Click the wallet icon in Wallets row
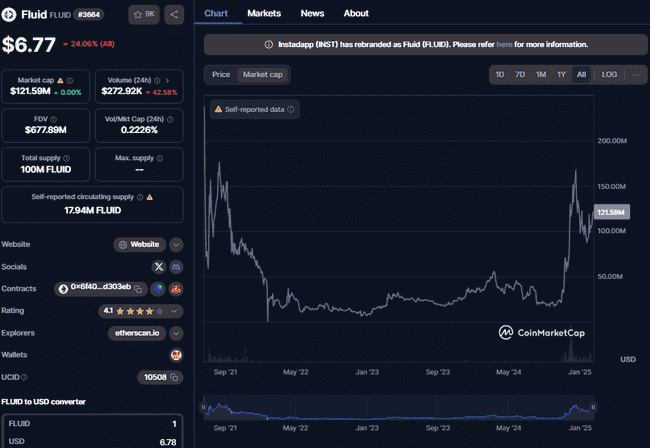 point(176,355)
